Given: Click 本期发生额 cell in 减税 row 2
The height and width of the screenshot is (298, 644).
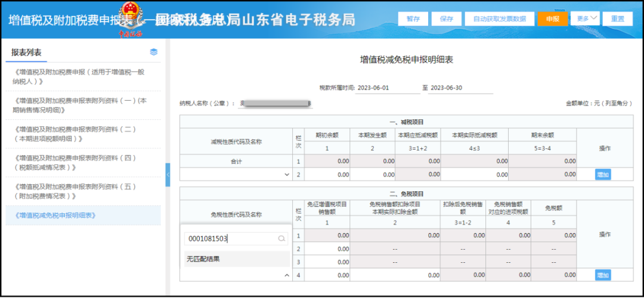Looking at the screenshot, I should tap(373, 175).
